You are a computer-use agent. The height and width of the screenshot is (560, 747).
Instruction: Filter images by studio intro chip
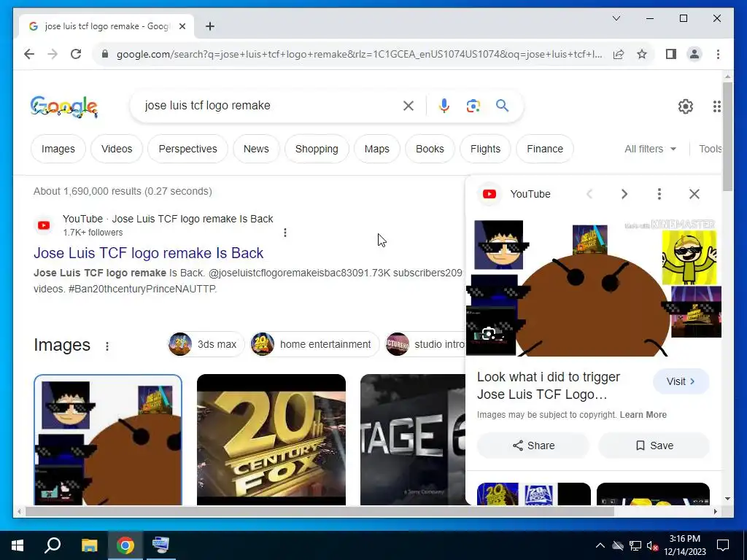click(425, 344)
